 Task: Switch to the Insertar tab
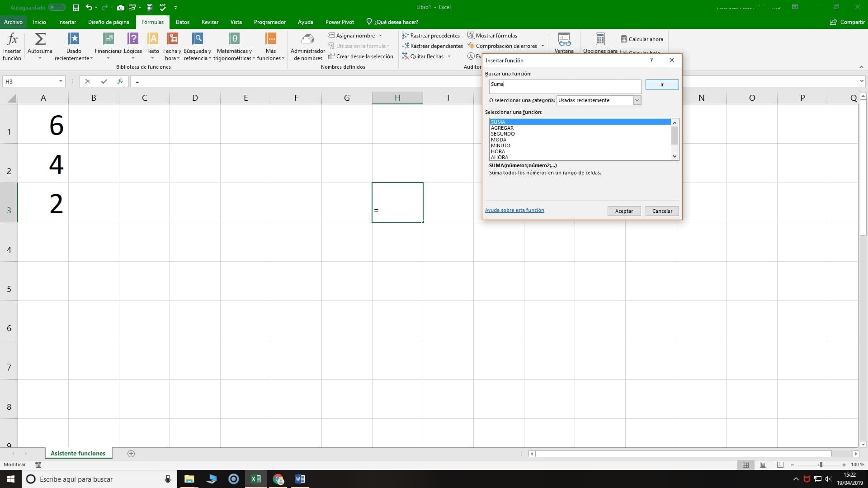click(x=67, y=22)
